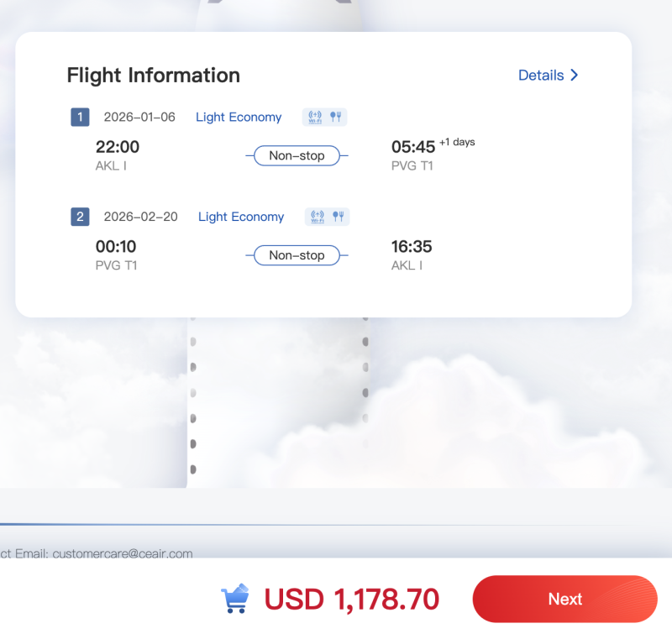Click the 2026-01-06 departure date
672x634 pixels.
[x=139, y=117]
